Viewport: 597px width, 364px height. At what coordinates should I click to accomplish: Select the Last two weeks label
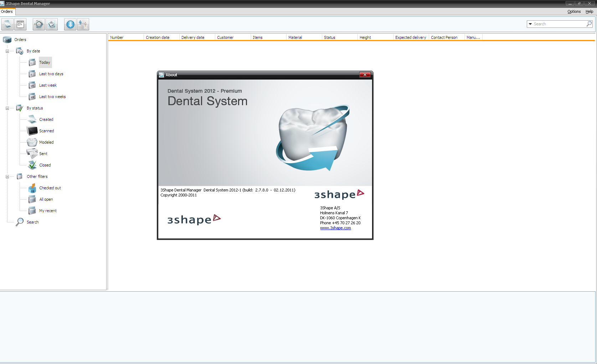click(52, 97)
